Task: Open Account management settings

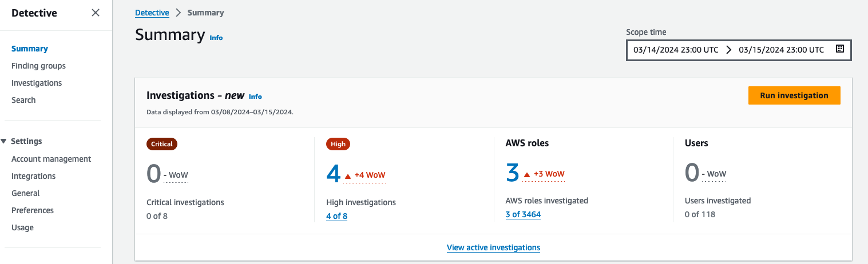Action: pos(51,159)
